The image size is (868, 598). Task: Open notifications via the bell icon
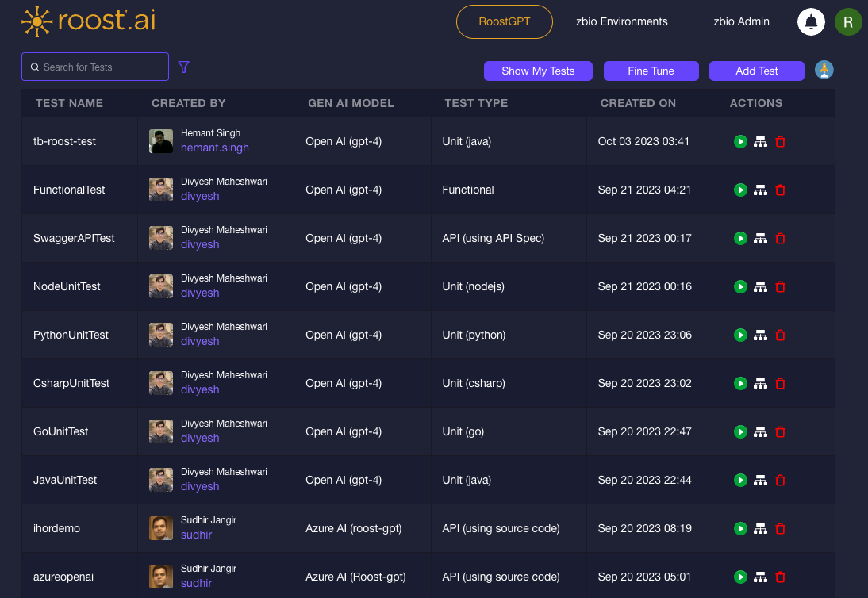pyautogui.click(x=811, y=21)
